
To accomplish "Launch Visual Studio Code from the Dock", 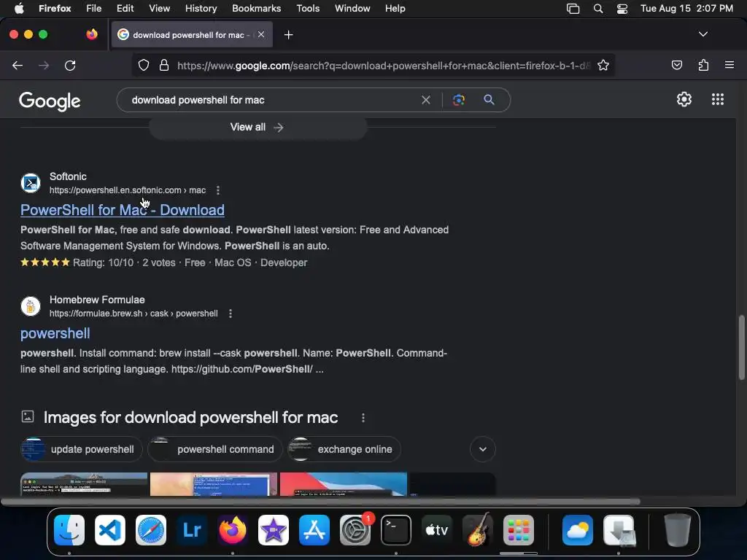I will click(x=110, y=530).
